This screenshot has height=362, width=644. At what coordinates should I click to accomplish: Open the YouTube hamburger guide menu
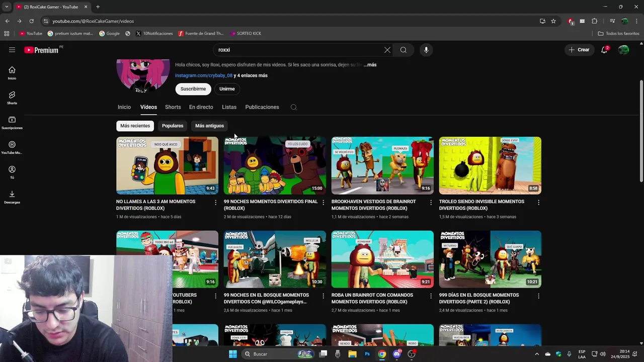pyautogui.click(x=12, y=50)
